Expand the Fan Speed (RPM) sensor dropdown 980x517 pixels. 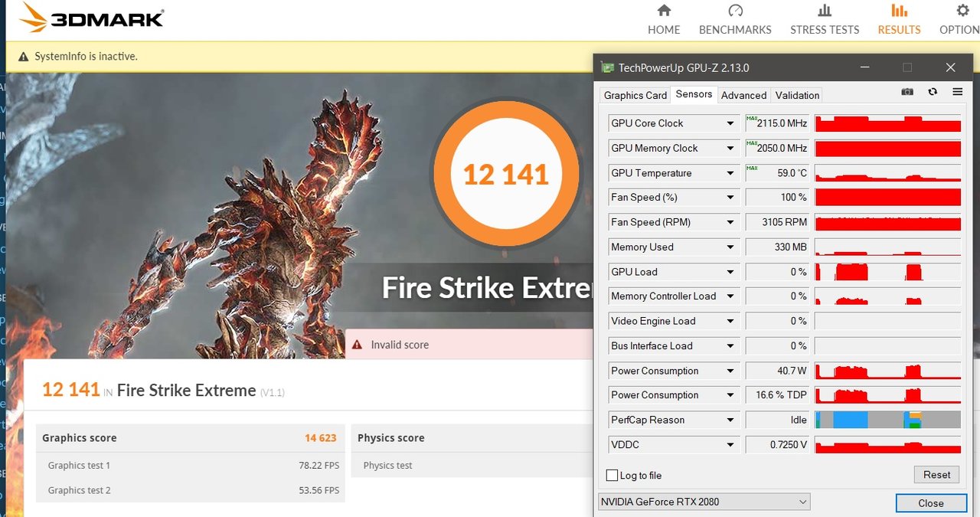pos(730,222)
